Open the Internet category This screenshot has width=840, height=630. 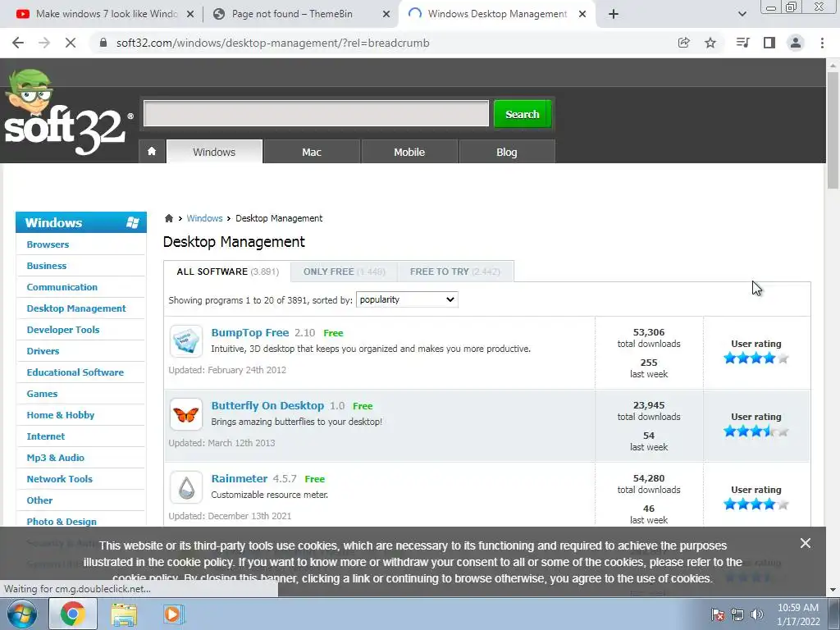coord(46,436)
